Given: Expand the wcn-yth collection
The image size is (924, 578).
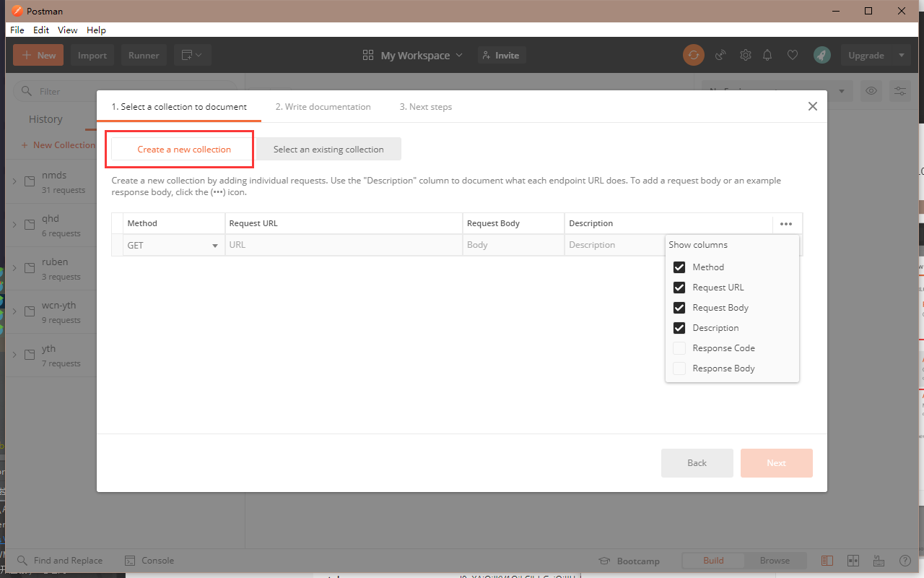Looking at the screenshot, I should 14,311.
